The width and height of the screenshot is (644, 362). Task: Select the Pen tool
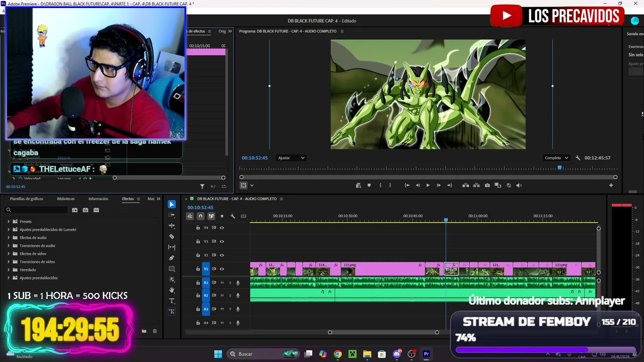tap(172, 258)
